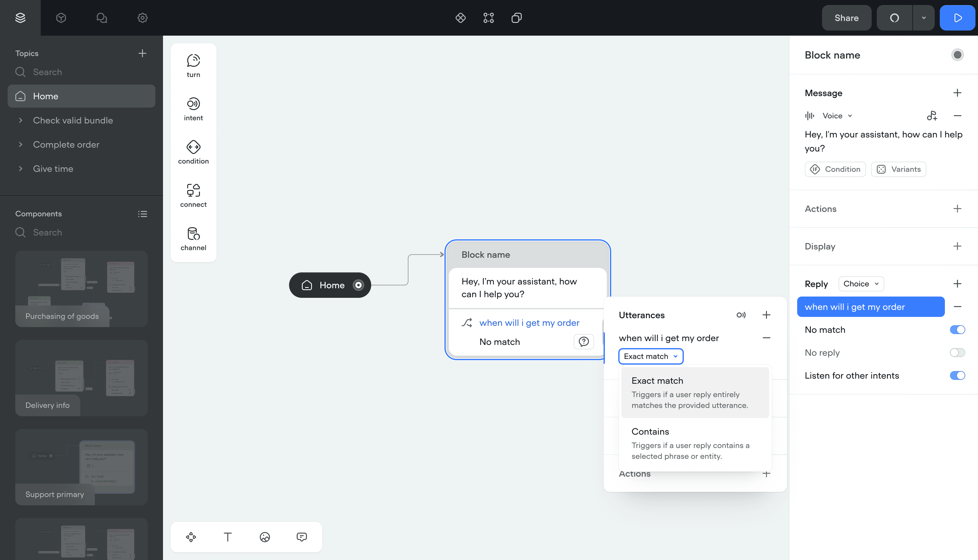Open workspace settings in the top bar
This screenshot has height=560, width=978.
pos(142,18)
